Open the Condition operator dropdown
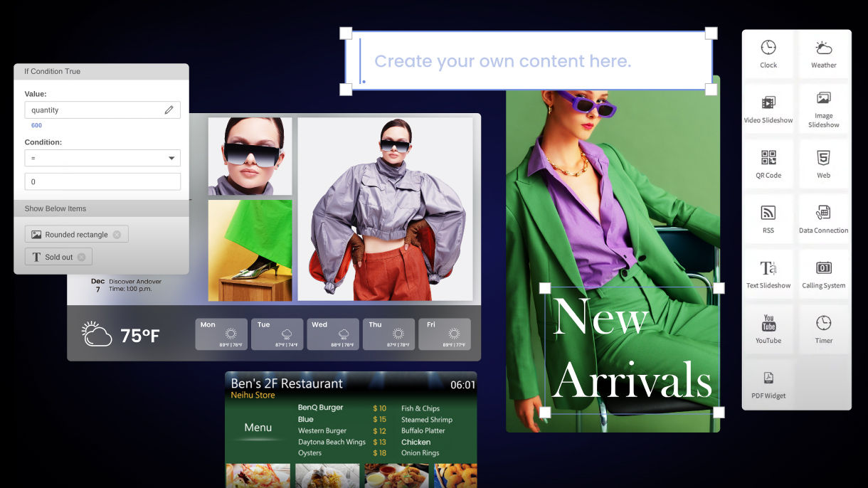The width and height of the screenshot is (868, 488). 170,158
